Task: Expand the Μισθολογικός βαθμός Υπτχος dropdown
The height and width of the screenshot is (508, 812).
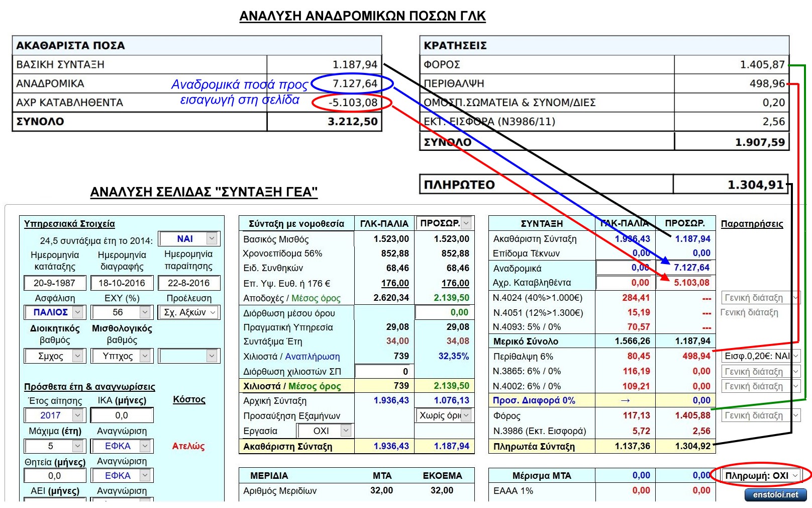Action: [x=122, y=356]
